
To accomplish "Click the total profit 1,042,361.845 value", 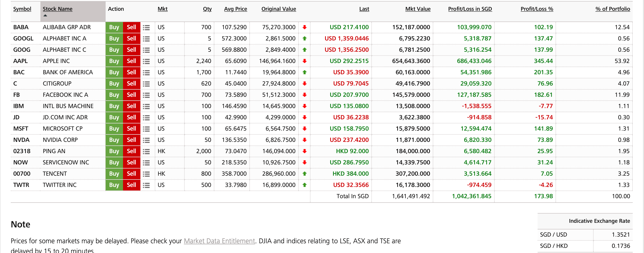I will [472, 196].
